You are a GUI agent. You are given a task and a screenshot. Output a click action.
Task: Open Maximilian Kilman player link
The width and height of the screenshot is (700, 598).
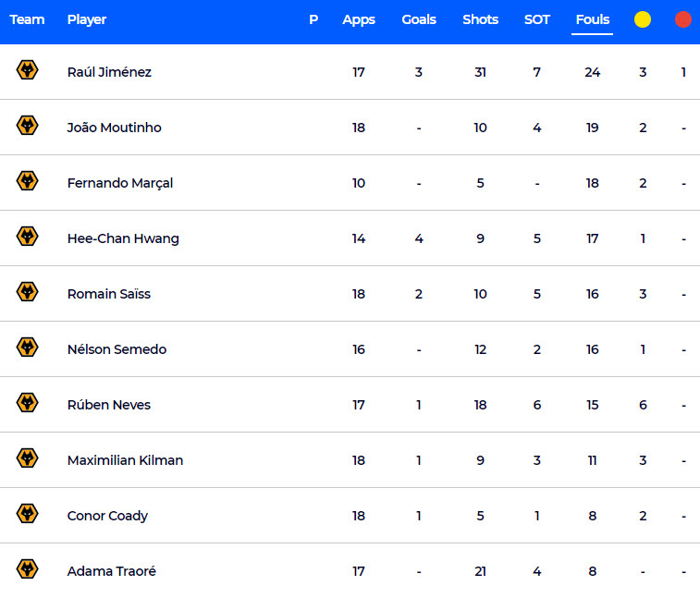tap(126, 460)
